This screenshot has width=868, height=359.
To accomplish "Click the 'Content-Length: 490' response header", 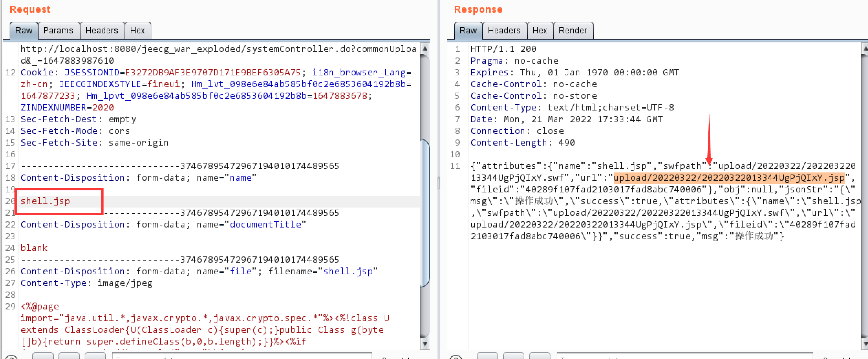I will [523, 142].
